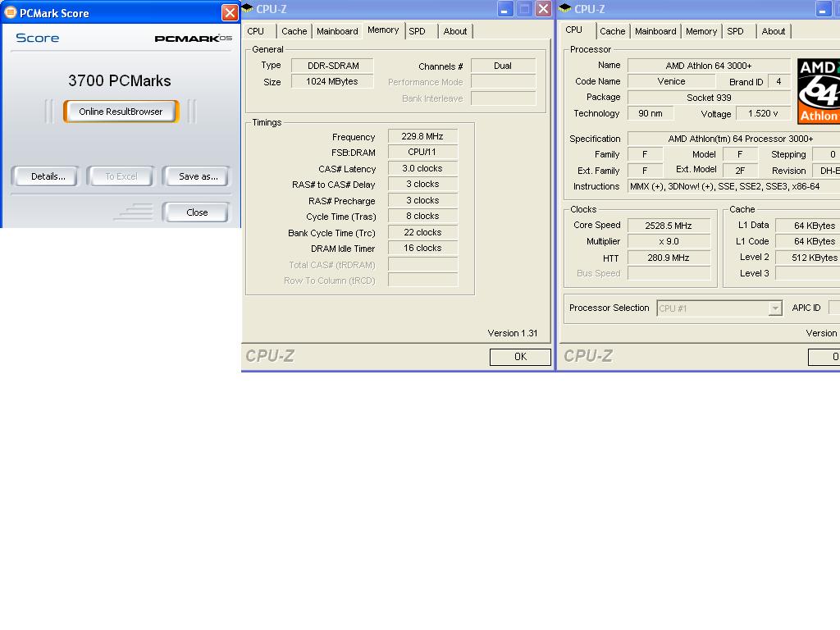Select the Cache tab in the right CPU-Z window
Image resolution: width=840 pixels, height=630 pixels.
[612, 31]
